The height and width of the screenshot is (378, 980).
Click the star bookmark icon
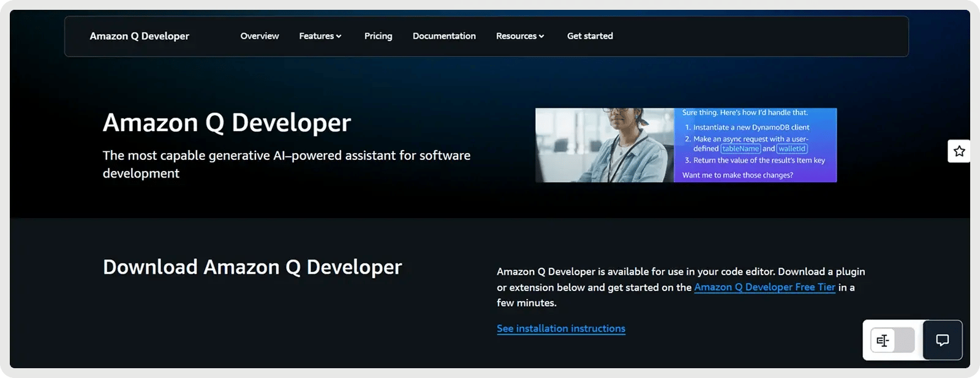[x=959, y=151]
